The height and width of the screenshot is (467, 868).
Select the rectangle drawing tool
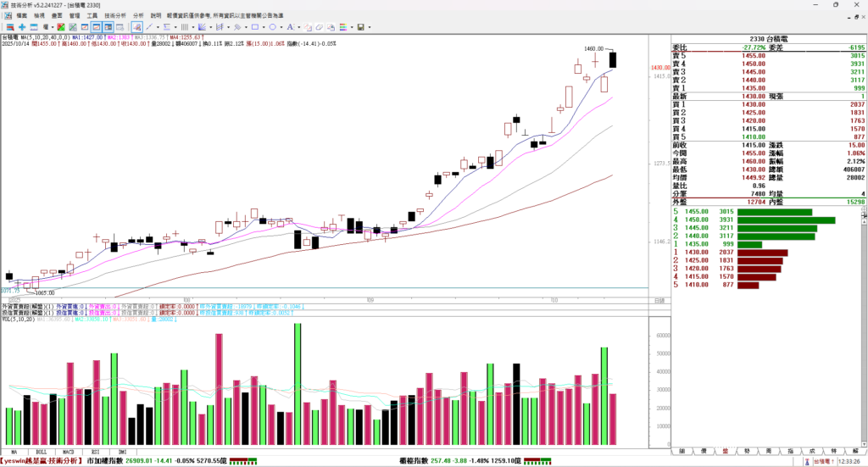[255, 27]
